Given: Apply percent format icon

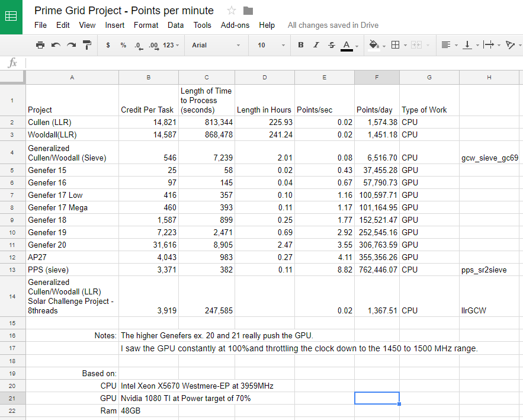Looking at the screenshot, I should click(123, 45).
